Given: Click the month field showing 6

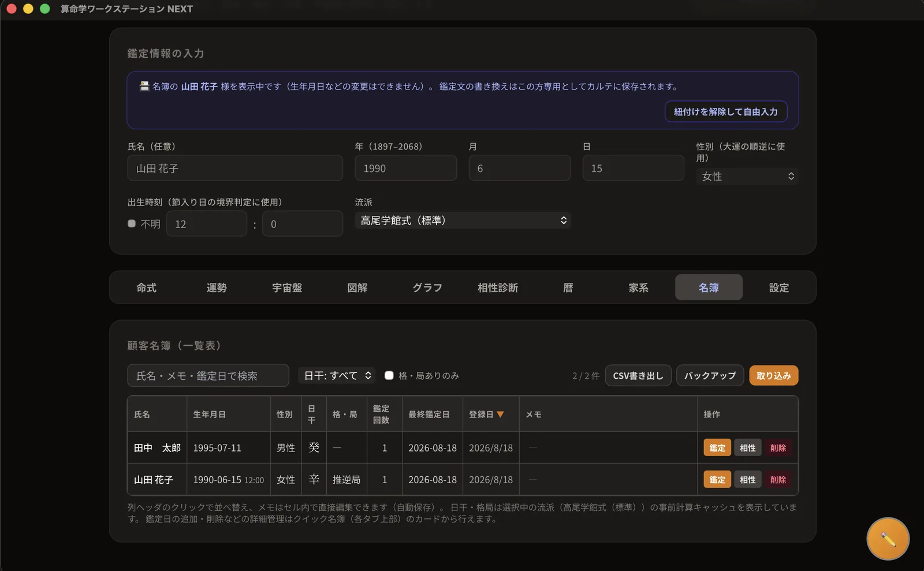Looking at the screenshot, I should click(520, 168).
